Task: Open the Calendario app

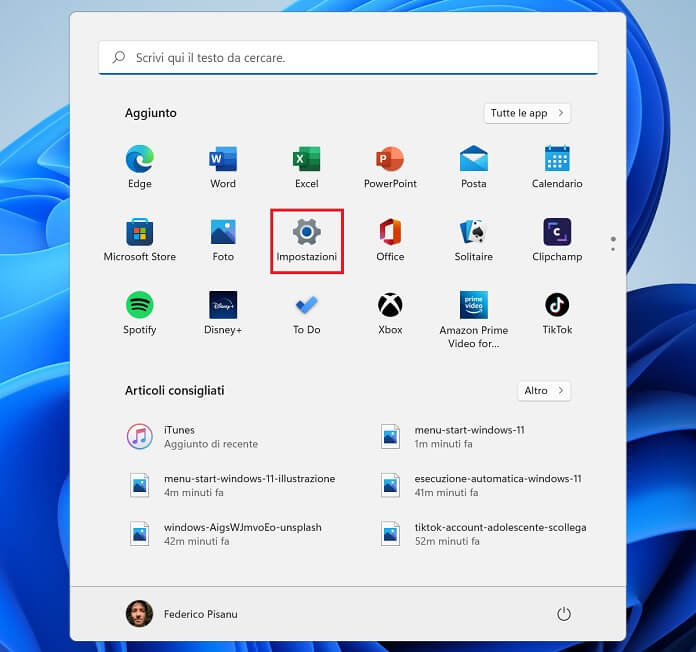Action: tap(557, 167)
